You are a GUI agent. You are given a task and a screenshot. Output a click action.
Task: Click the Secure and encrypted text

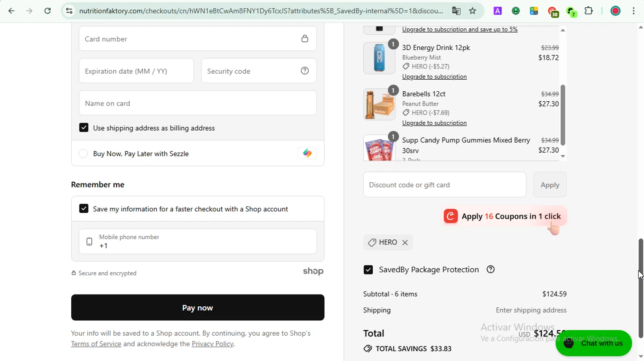(x=107, y=273)
